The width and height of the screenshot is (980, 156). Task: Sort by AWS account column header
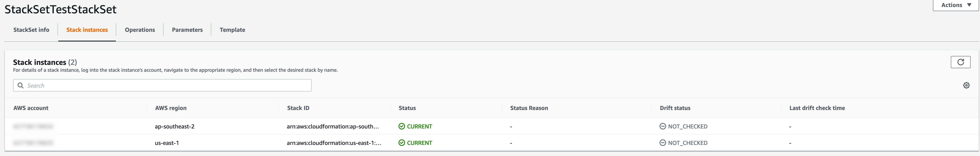[x=31, y=108]
